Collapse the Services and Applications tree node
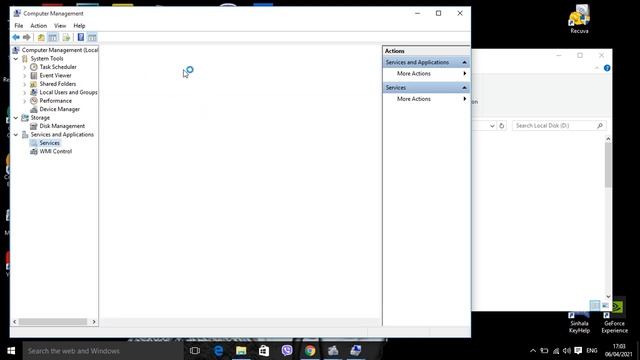The height and width of the screenshot is (360, 640). pyautogui.click(x=16, y=135)
